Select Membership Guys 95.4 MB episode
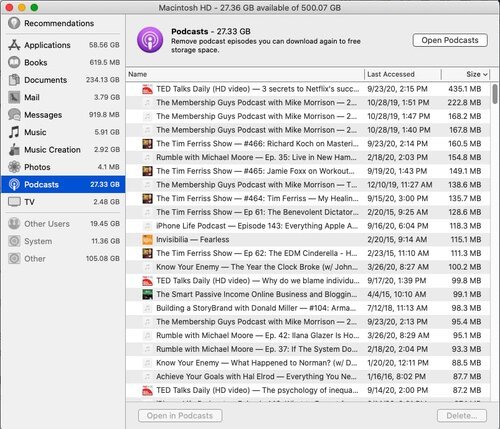The image size is (500, 429). [308, 322]
